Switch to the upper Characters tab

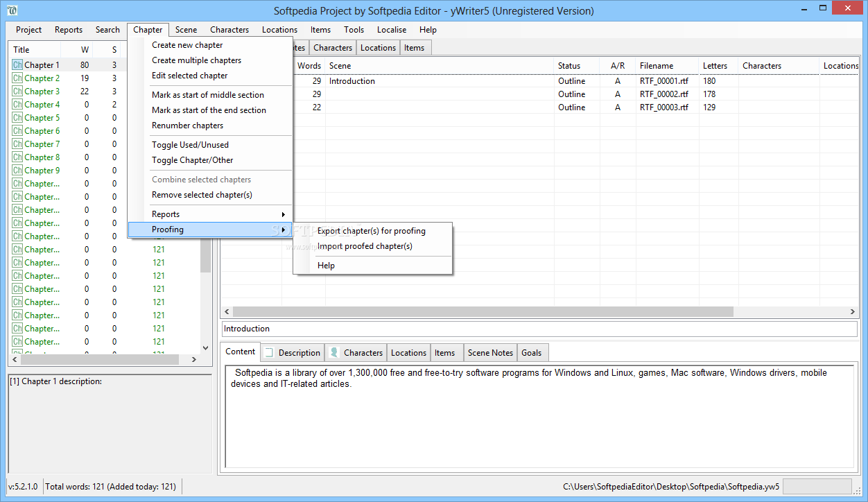tap(332, 48)
